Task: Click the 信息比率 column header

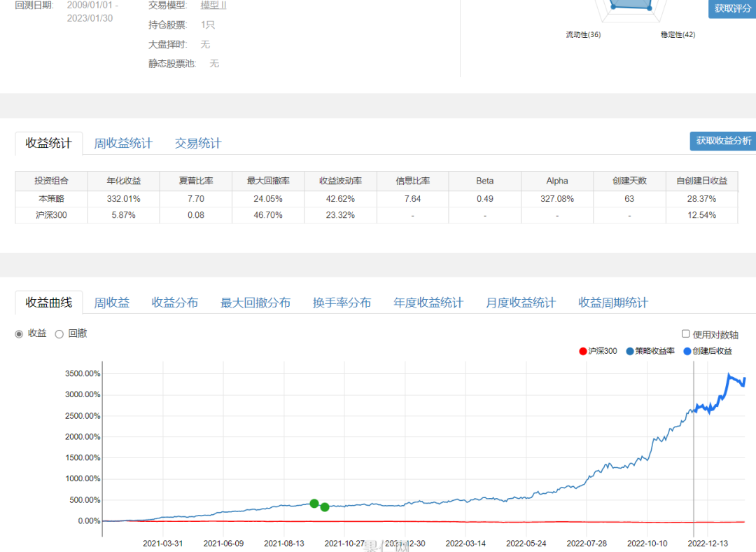Action: 413,181
